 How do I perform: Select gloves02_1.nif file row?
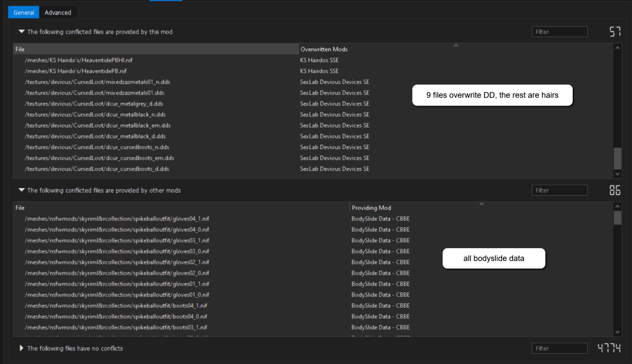(x=313, y=262)
